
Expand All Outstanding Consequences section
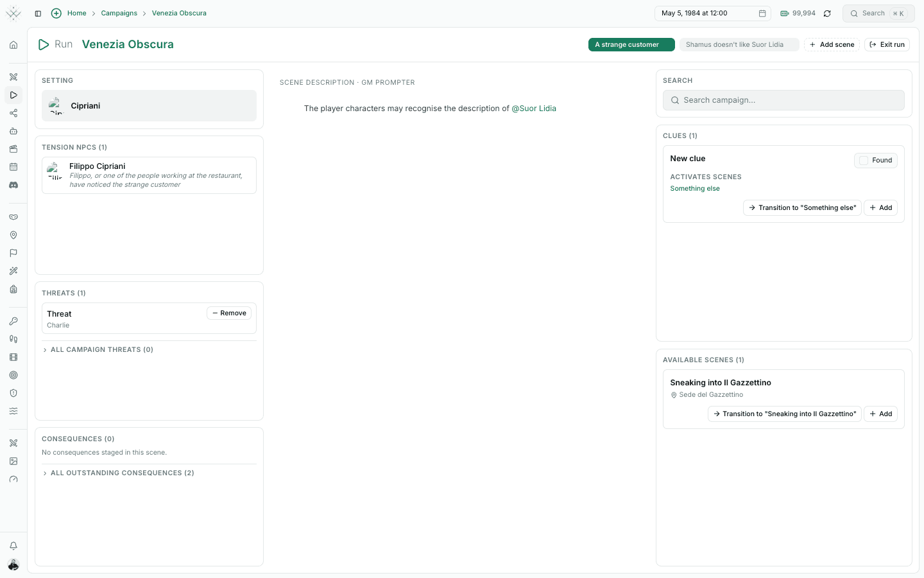pos(118,473)
